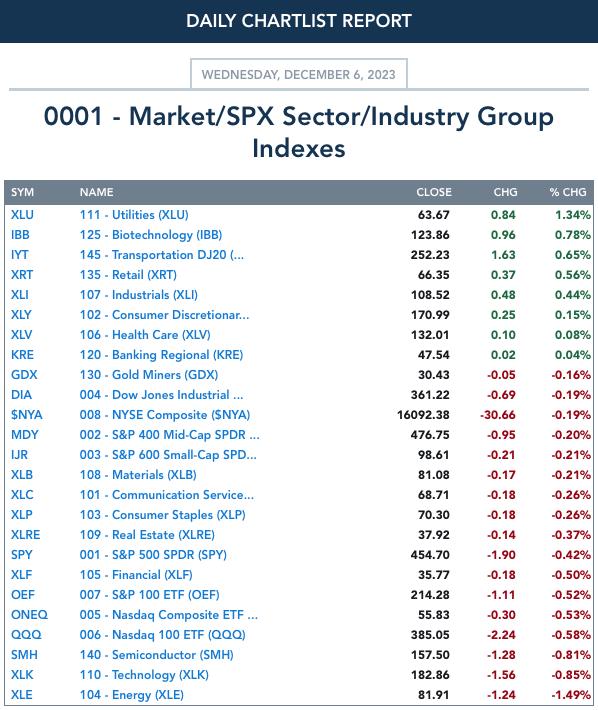Open 008 - NYSE Composite ($NYA) link
598x710 pixels.
pos(165,414)
